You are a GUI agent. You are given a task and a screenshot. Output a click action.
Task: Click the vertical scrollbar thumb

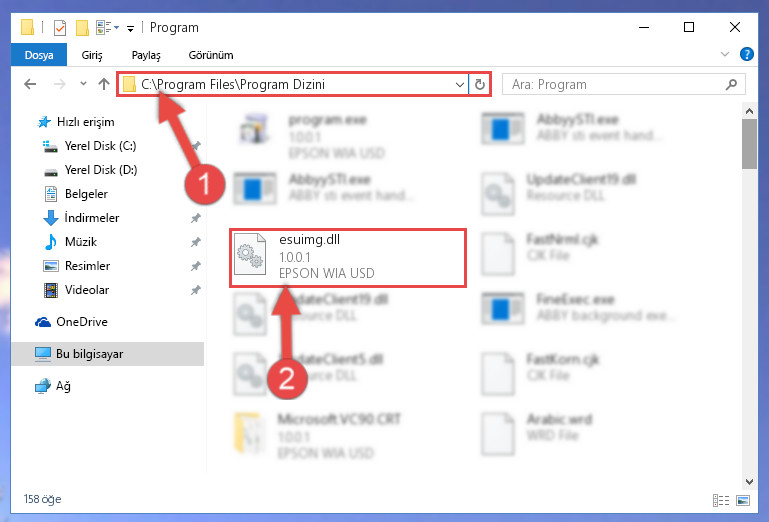749,144
